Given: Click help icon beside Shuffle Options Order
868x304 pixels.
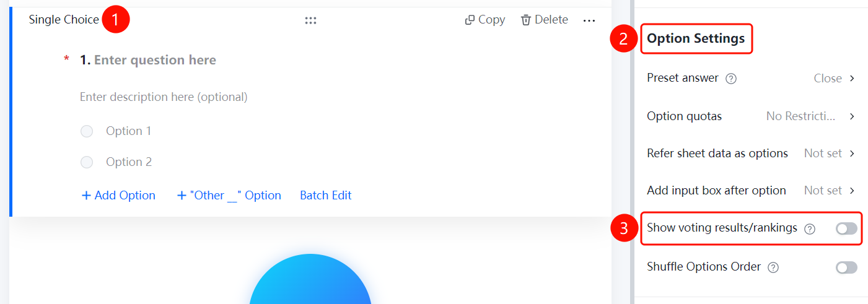Looking at the screenshot, I should 773,267.
